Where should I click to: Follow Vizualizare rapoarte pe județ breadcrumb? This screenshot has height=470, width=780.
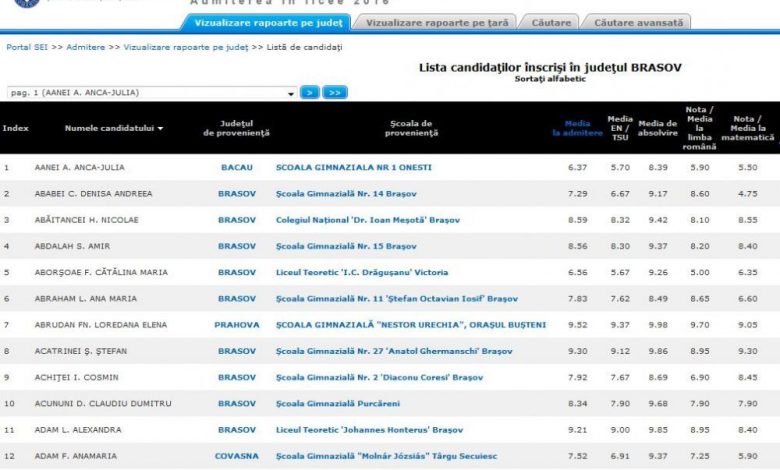point(186,47)
